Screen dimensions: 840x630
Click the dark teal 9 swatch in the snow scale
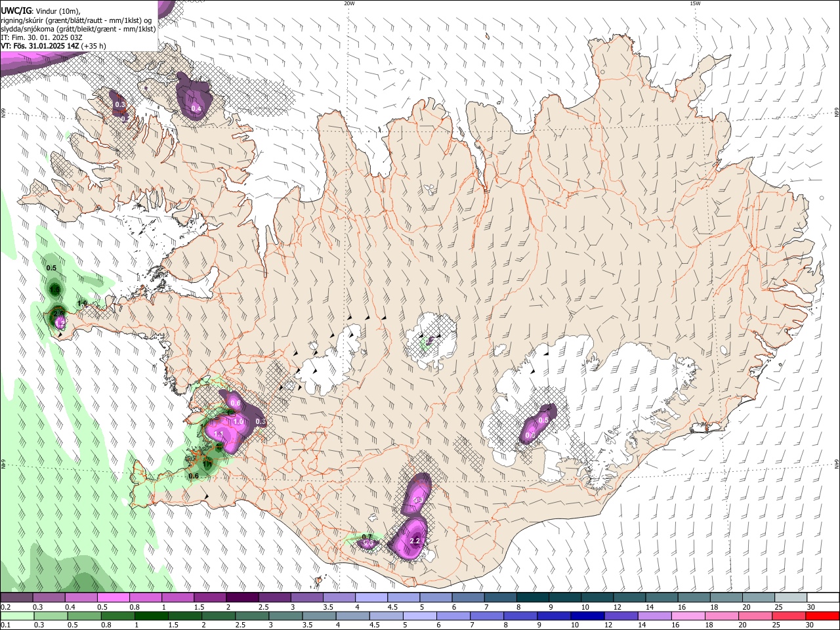point(565,597)
